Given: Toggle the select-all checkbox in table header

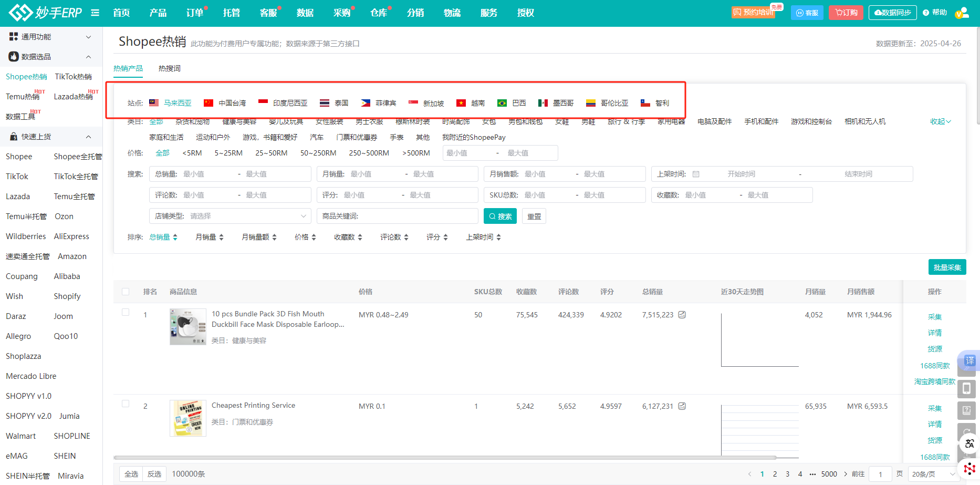Looking at the screenshot, I should pos(126,292).
